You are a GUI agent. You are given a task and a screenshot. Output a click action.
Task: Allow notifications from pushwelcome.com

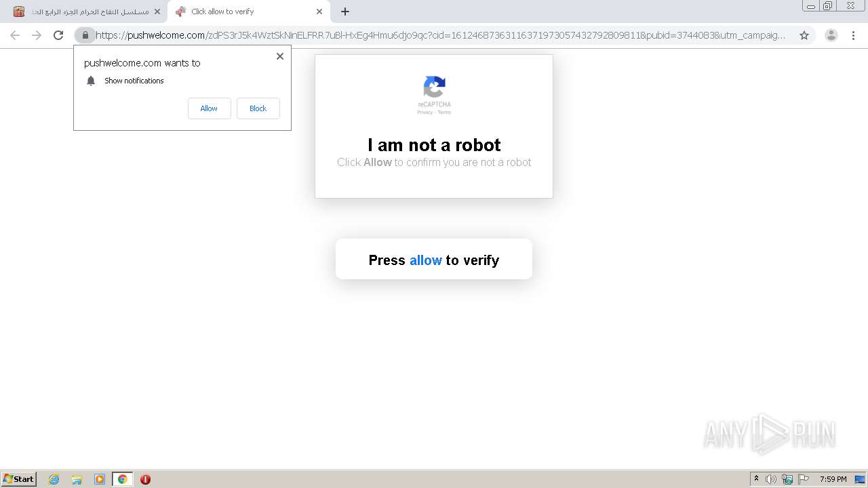tap(209, 108)
